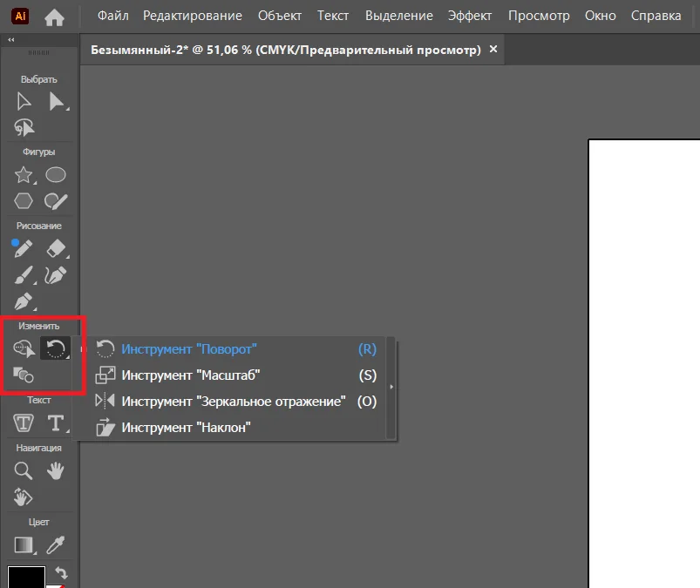Pick the Polygon hexagon tool

[24, 200]
